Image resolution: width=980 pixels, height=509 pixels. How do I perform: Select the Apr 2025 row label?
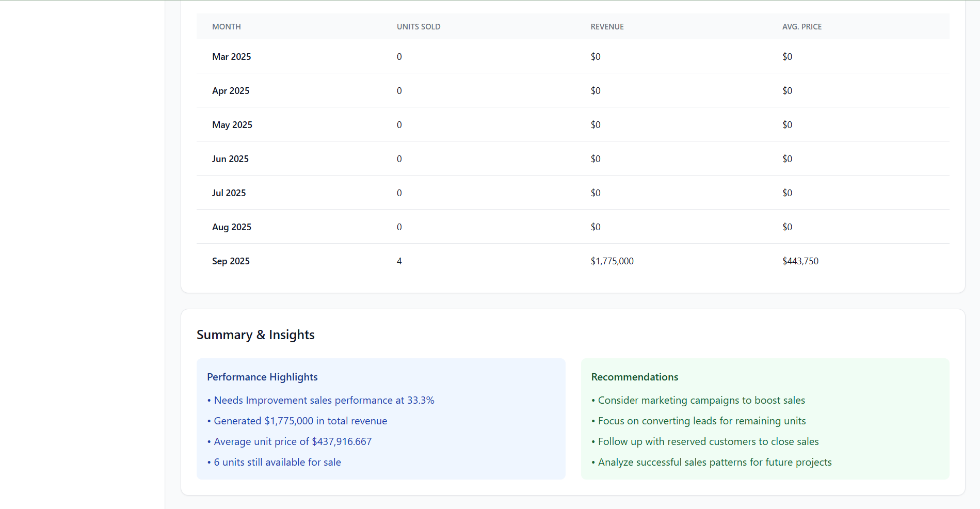pos(231,91)
